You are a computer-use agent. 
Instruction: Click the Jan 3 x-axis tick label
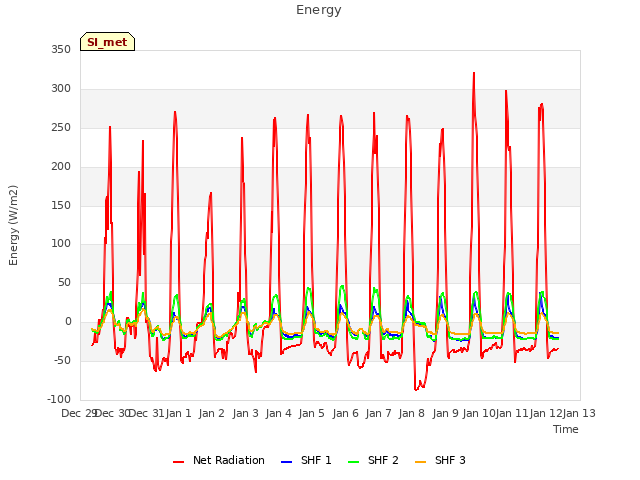tap(245, 413)
